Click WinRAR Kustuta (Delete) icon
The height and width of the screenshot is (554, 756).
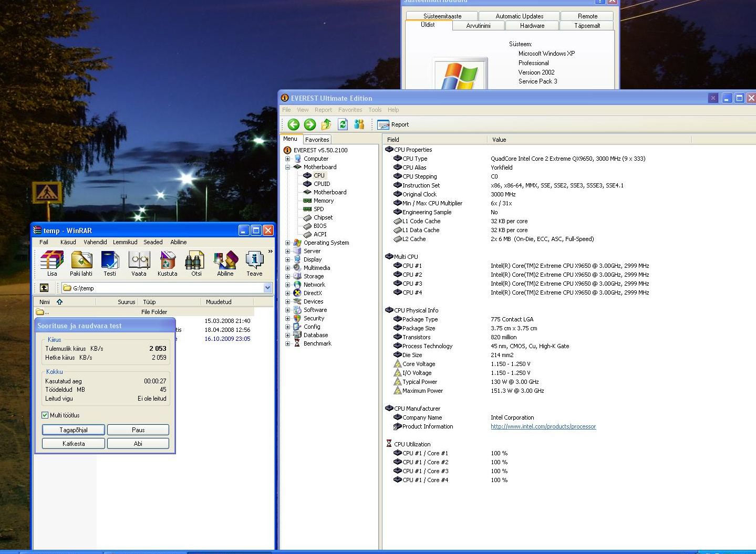tap(168, 263)
